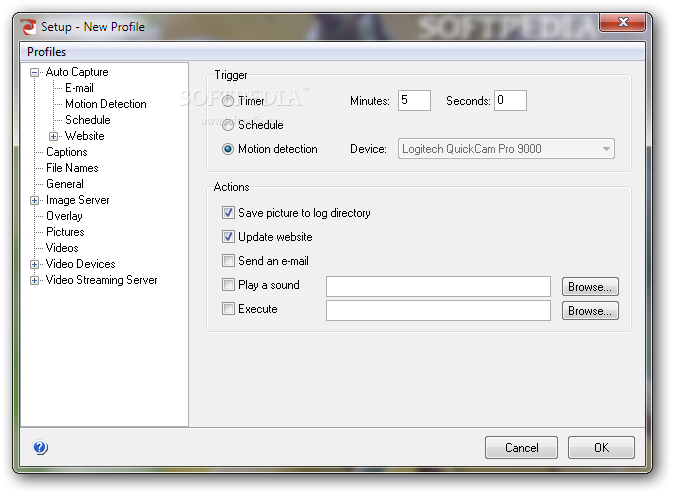Select Video Streaming Server tree item

tap(102, 280)
